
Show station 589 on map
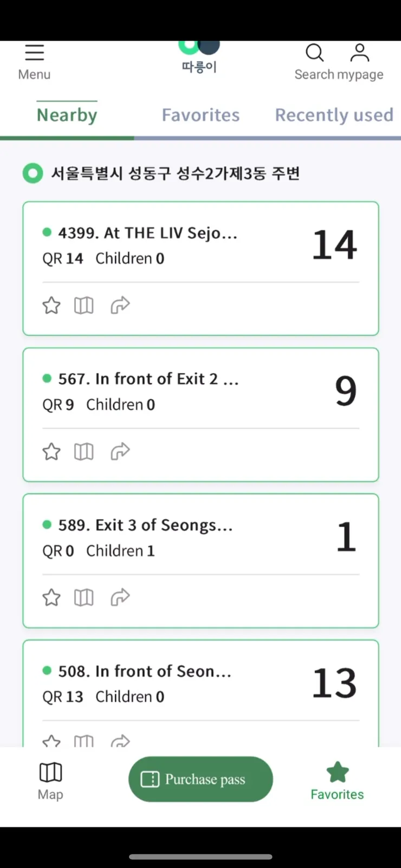[x=84, y=598]
